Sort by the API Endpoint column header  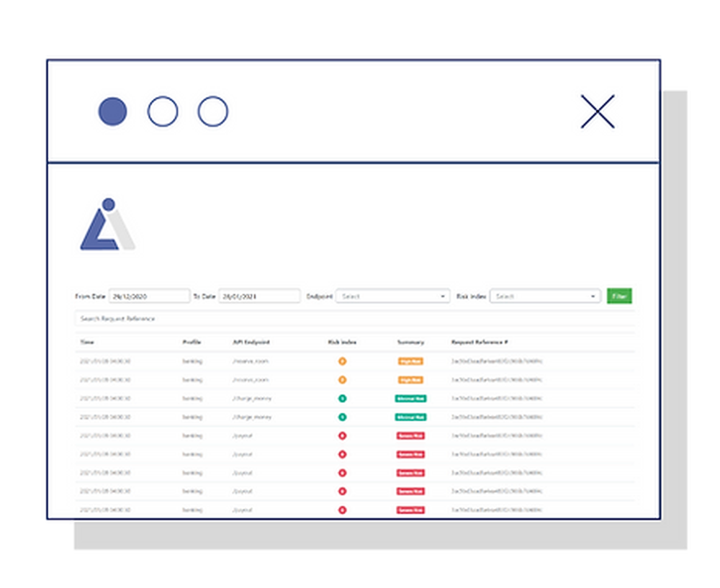[251, 342]
